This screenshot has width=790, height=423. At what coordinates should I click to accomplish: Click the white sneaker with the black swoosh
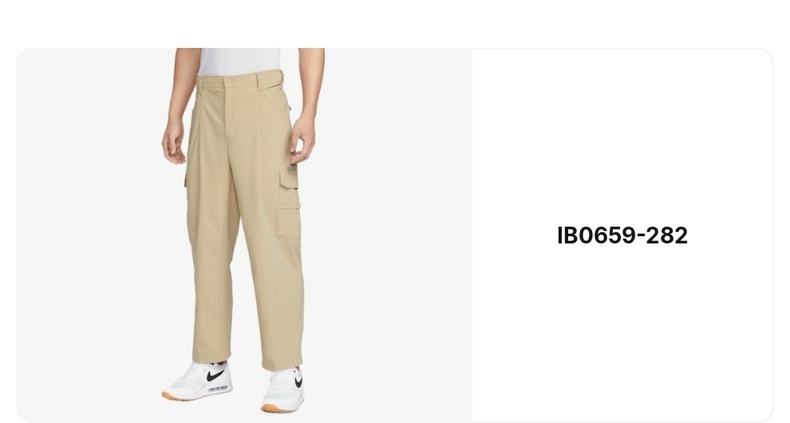(x=198, y=381)
